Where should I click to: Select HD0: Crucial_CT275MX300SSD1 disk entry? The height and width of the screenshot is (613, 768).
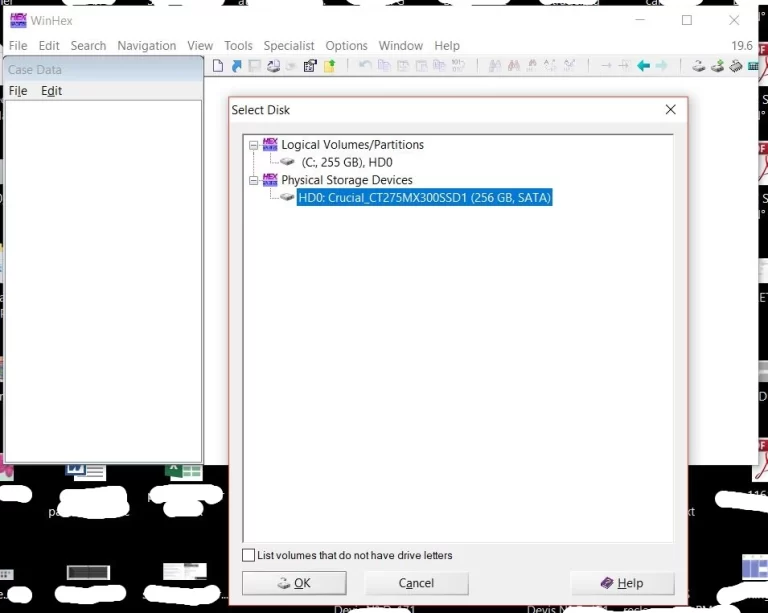pos(425,197)
